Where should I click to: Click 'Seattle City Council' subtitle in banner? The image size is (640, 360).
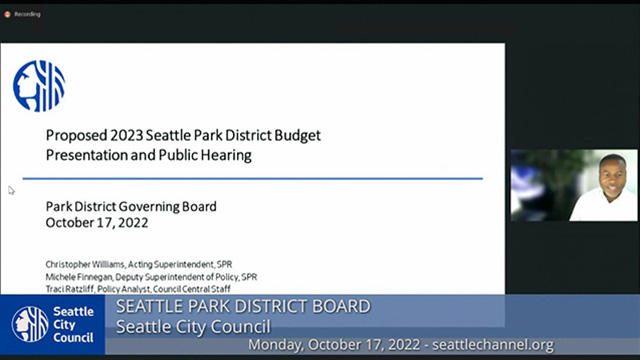coord(193,327)
